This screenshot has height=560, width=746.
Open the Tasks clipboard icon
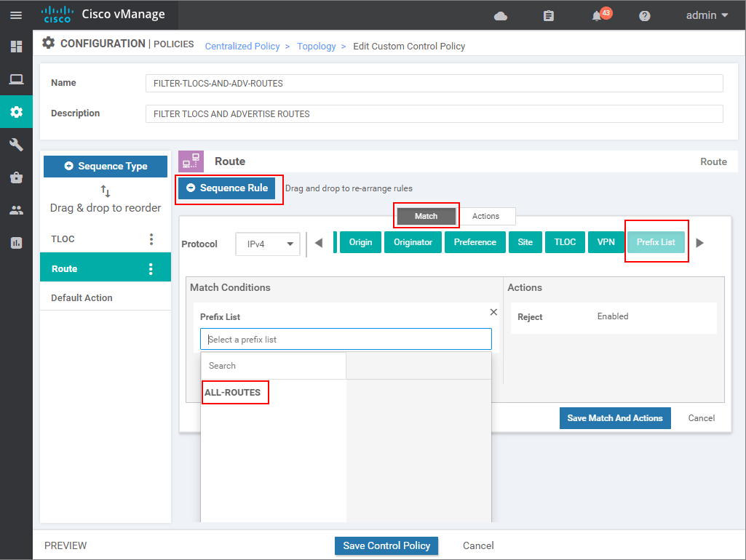548,15
